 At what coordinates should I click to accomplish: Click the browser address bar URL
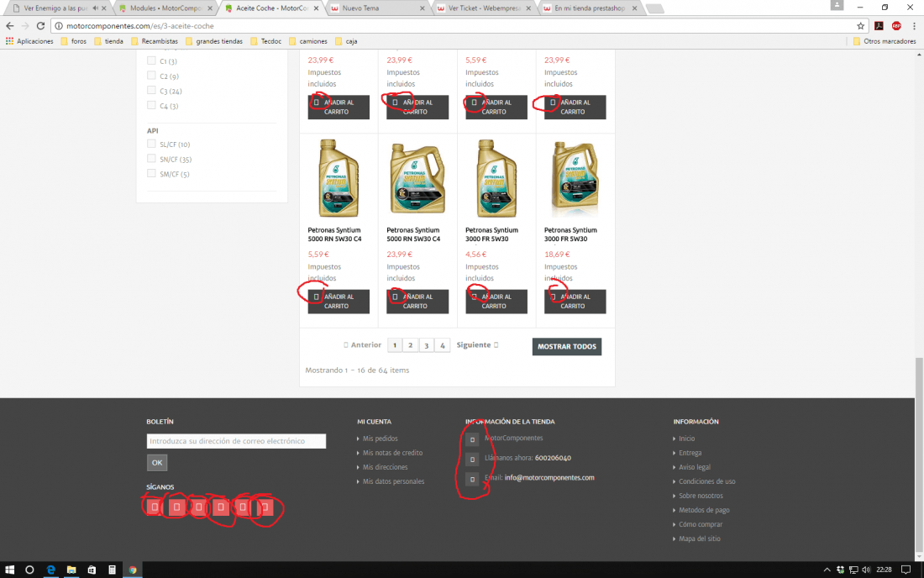(140, 26)
